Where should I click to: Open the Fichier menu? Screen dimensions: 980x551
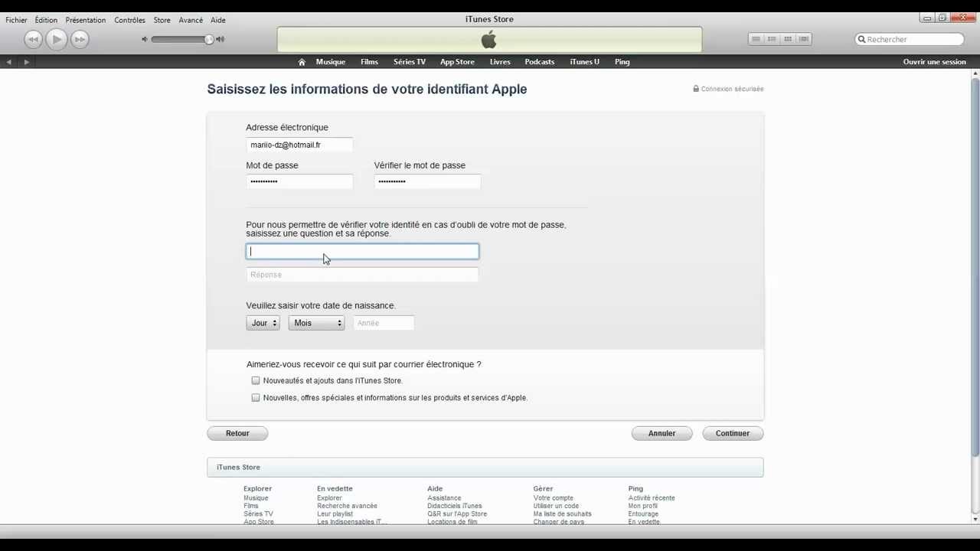click(16, 20)
